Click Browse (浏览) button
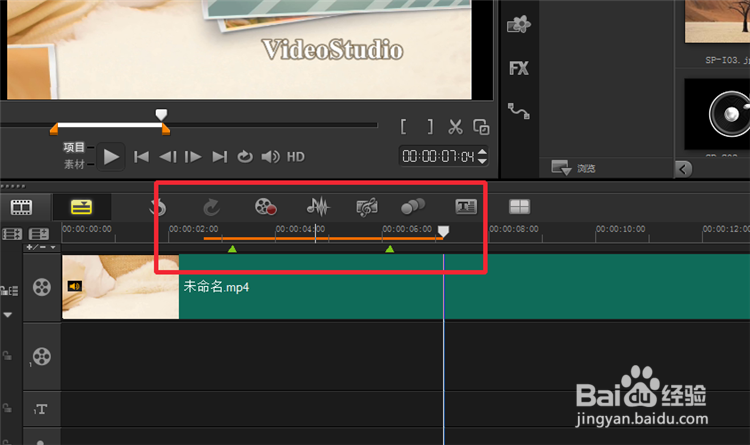The width and height of the screenshot is (750, 445). [x=586, y=168]
